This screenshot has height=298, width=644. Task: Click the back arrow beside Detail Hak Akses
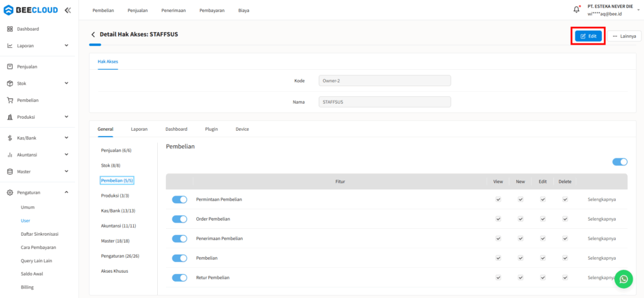(94, 35)
